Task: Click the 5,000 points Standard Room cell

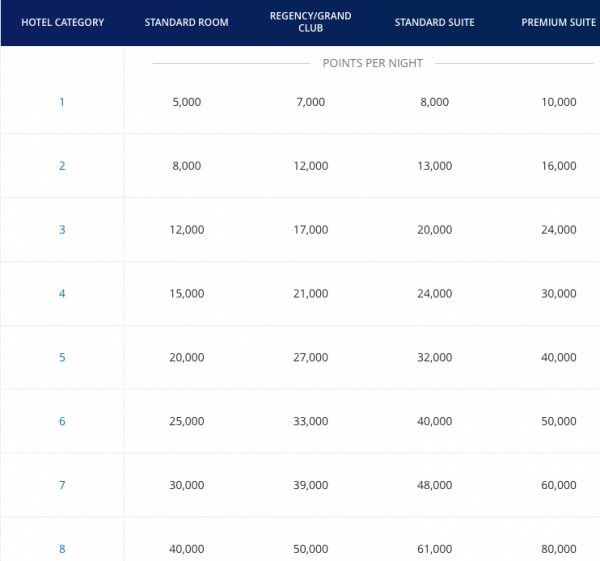Action: pos(186,102)
